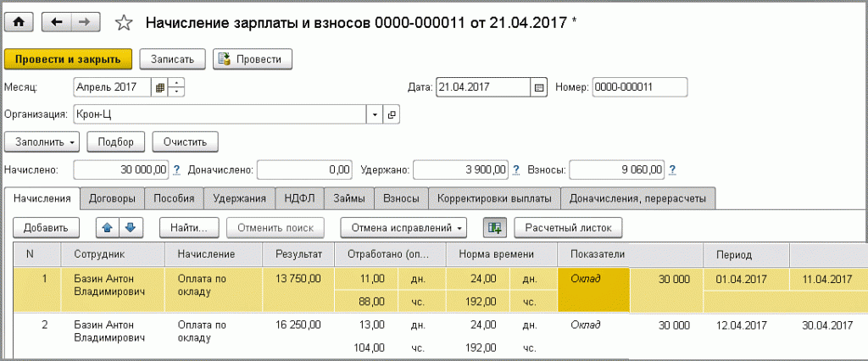This screenshot has width=868, height=361.
Task: Click the Взносы field 9 060,00
Action: point(616,169)
